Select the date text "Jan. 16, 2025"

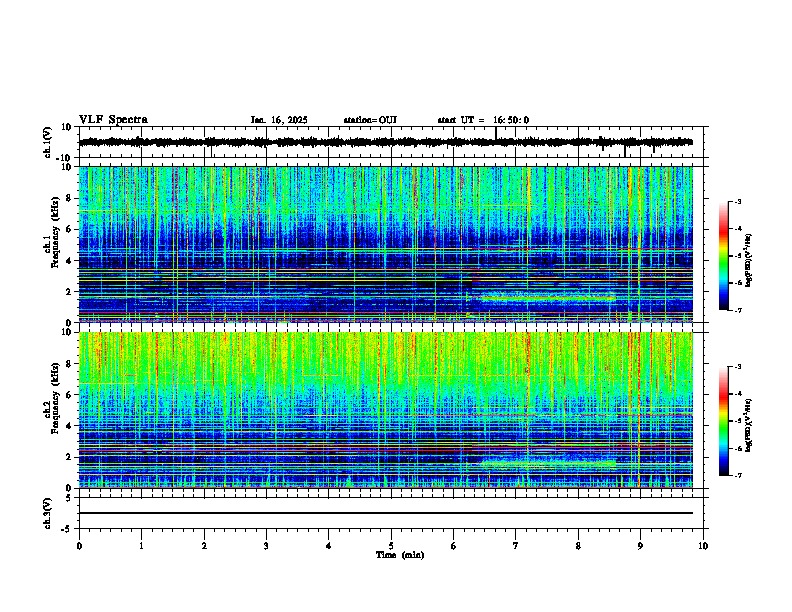click(279, 120)
